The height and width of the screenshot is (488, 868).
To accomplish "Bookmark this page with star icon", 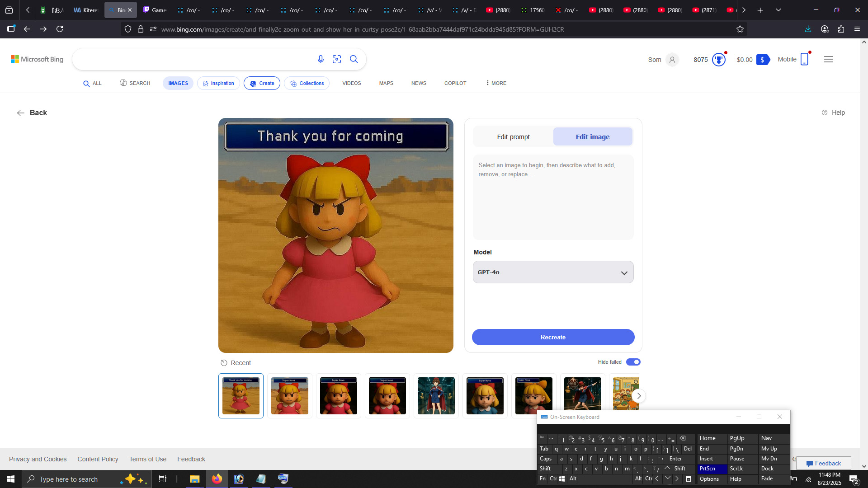I will point(740,29).
